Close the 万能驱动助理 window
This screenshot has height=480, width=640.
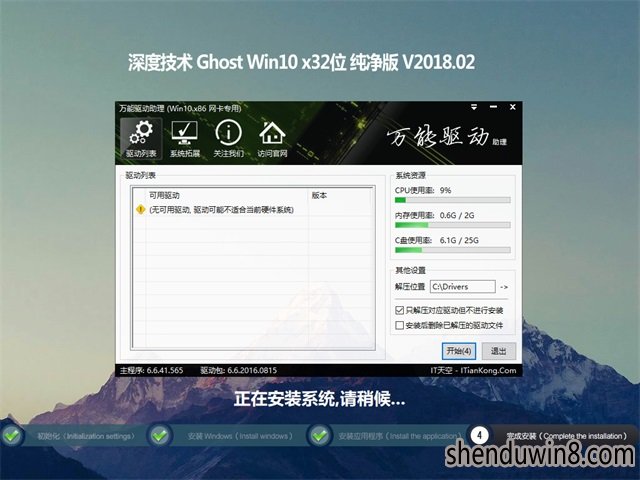(x=513, y=107)
